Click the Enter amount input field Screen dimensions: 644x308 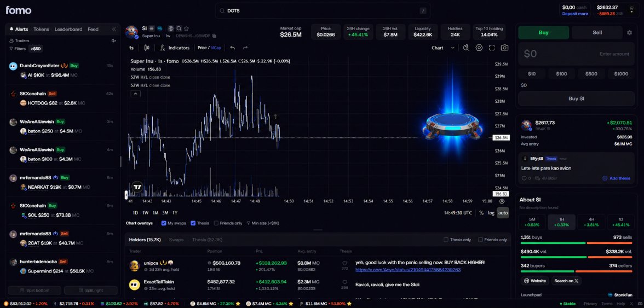pyautogui.click(x=576, y=54)
